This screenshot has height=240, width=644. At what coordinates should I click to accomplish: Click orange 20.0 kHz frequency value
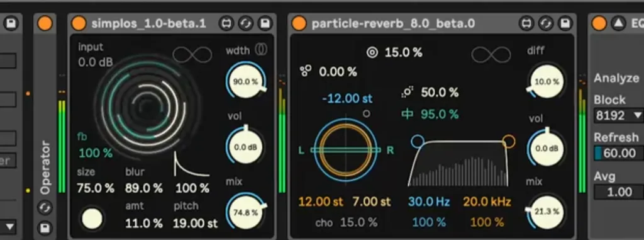click(x=487, y=202)
